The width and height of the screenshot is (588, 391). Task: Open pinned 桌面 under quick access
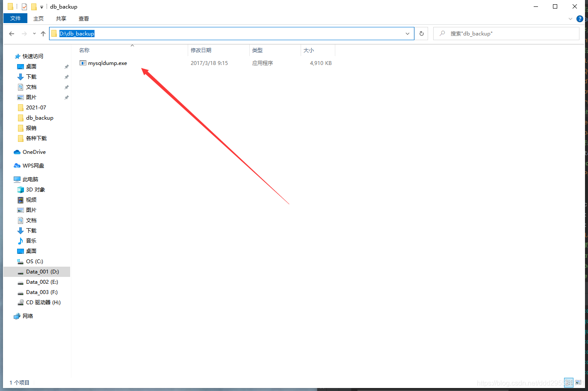tap(31, 67)
